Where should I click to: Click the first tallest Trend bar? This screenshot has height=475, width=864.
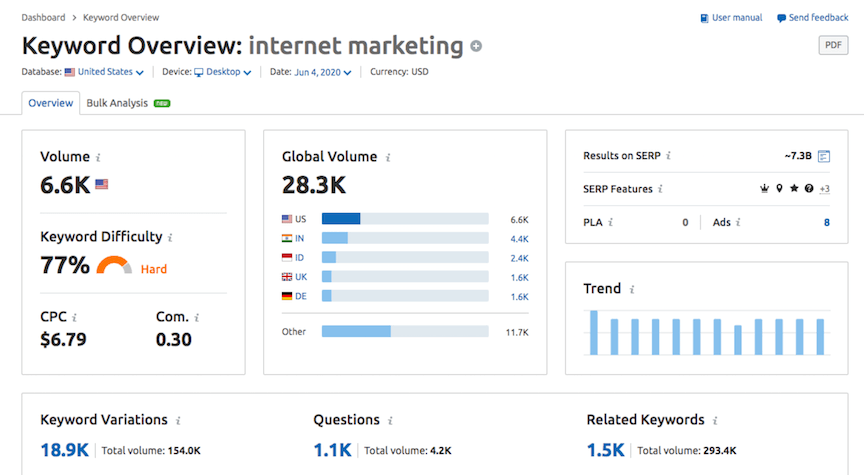pos(593,333)
